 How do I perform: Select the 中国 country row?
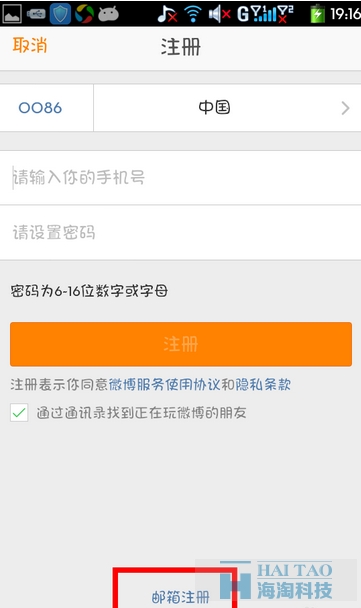227,108
